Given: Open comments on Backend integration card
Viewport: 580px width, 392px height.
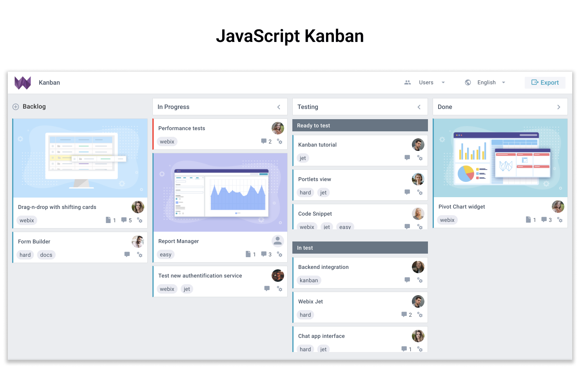Looking at the screenshot, I should [x=407, y=280].
